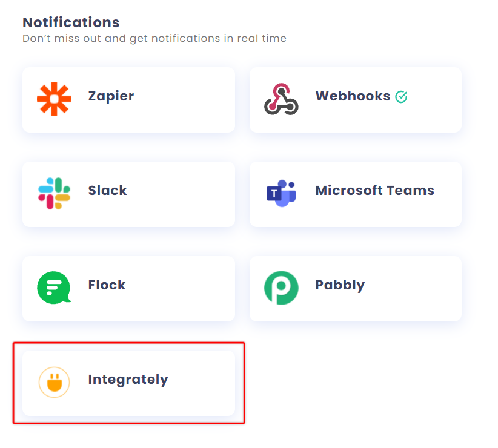The height and width of the screenshot is (448, 498).
Task: Select the Webhooks text label
Action: (353, 96)
